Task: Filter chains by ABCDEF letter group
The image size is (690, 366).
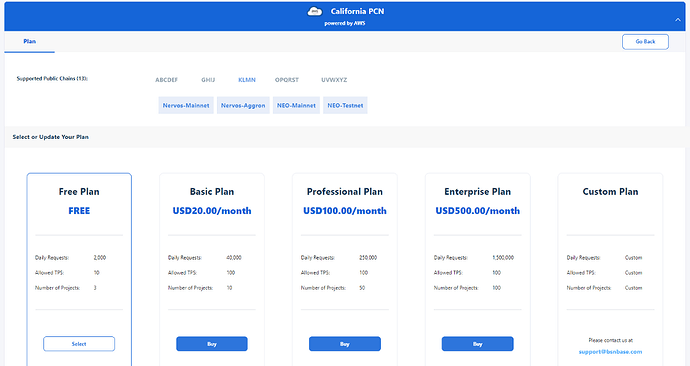Action: click(166, 80)
